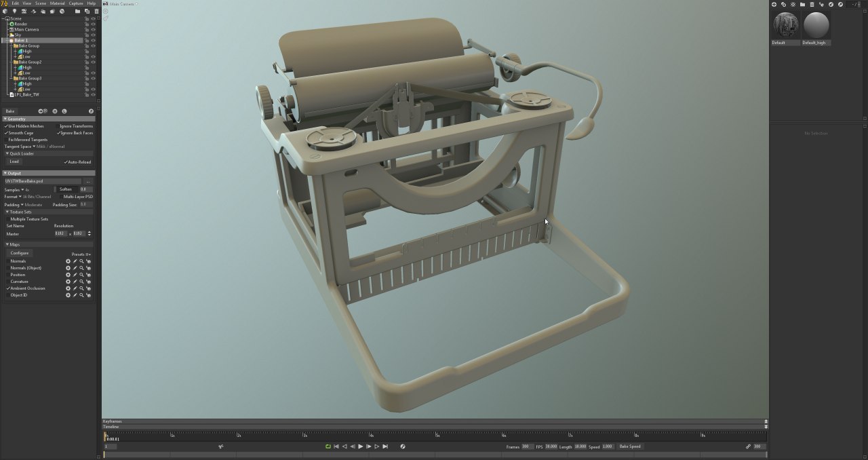Open Edit menu

(15, 3)
